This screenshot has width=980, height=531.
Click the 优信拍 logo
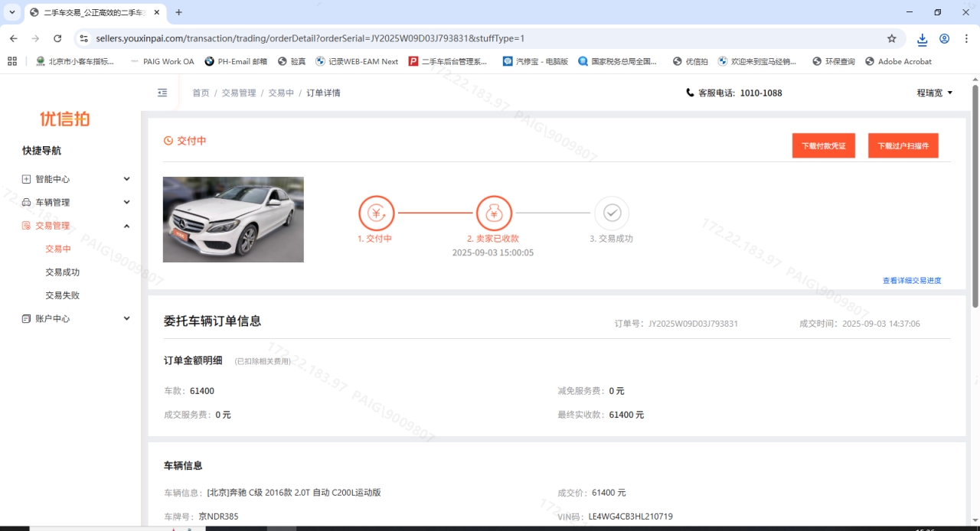65,119
